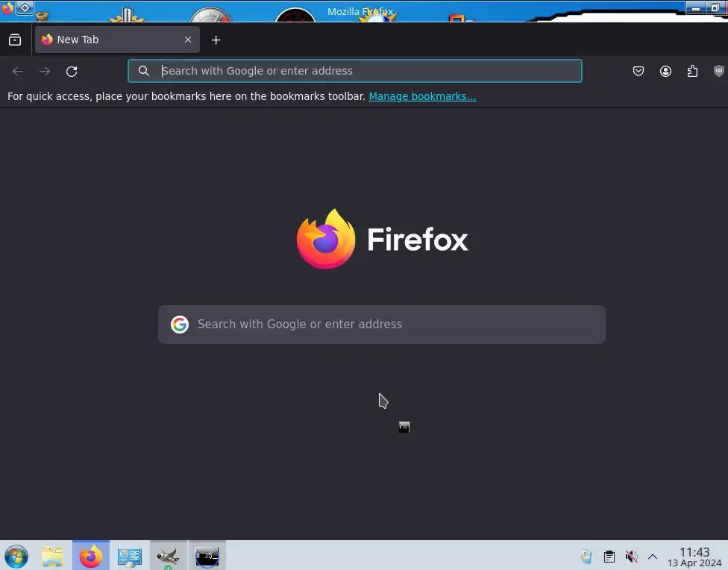This screenshot has width=728, height=570.
Task: Click the diamond pin button in the titlebar
Action: click(x=25, y=7)
